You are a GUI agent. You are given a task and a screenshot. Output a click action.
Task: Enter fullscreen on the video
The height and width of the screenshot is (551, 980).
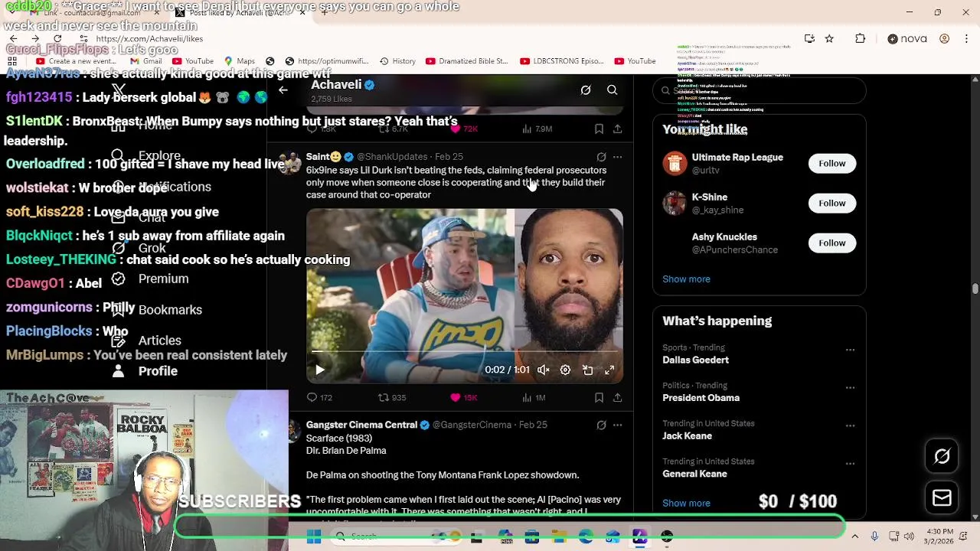(x=609, y=370)
